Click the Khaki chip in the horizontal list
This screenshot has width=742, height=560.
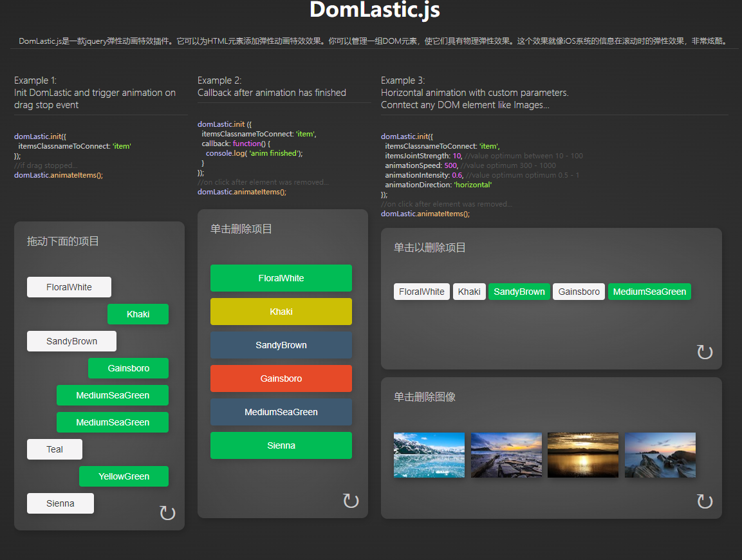tap(469, 292)
